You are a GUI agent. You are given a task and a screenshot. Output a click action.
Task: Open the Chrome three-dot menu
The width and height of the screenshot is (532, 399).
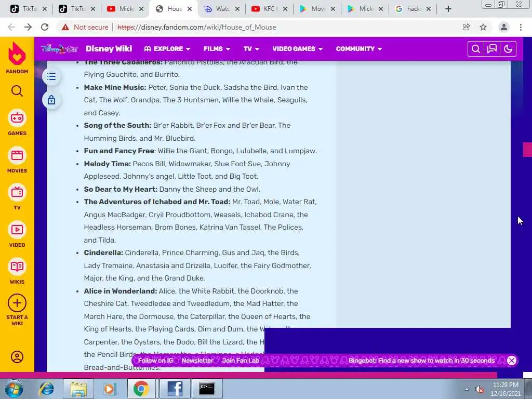pyautogui.click(x=521, y=27)
